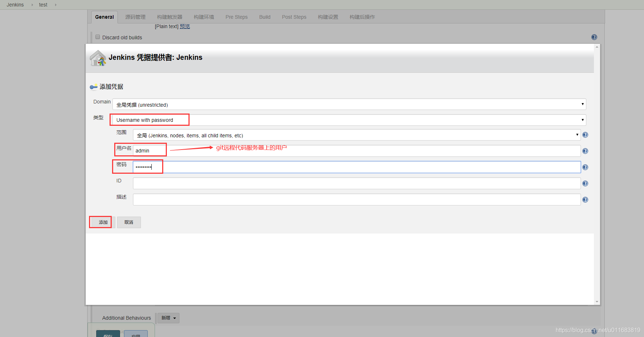
Task: Click the 预览 preview link
Action: pos(185,26)
